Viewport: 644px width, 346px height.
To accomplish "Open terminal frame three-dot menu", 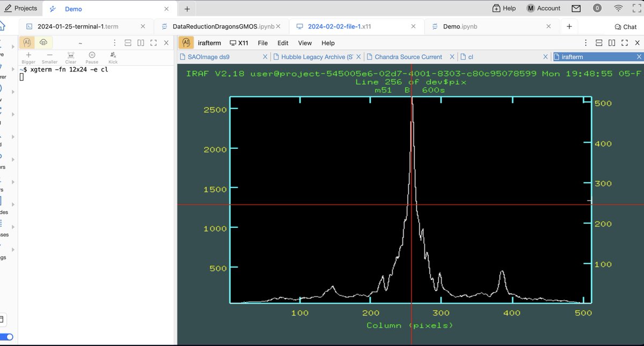I will point(114,43).
